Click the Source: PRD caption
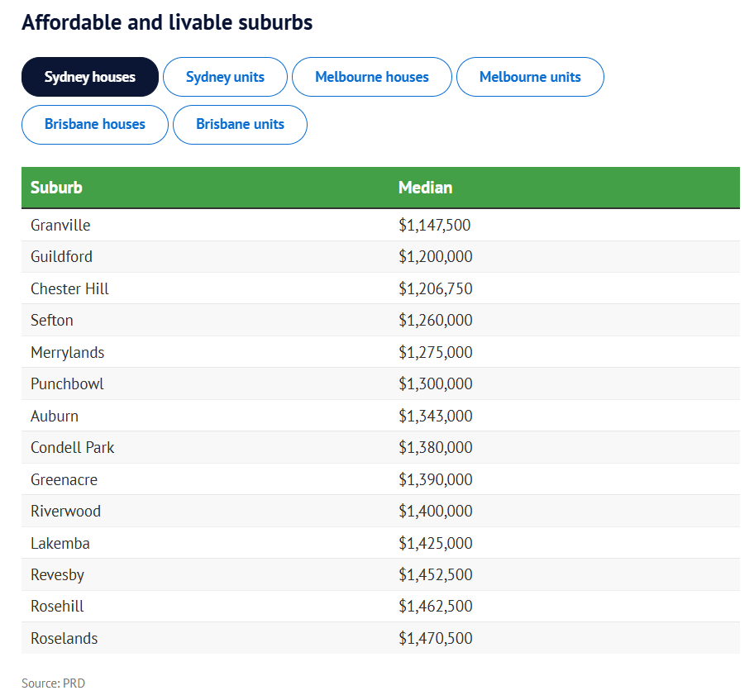The image size is (754, 700). coord(54,683)
